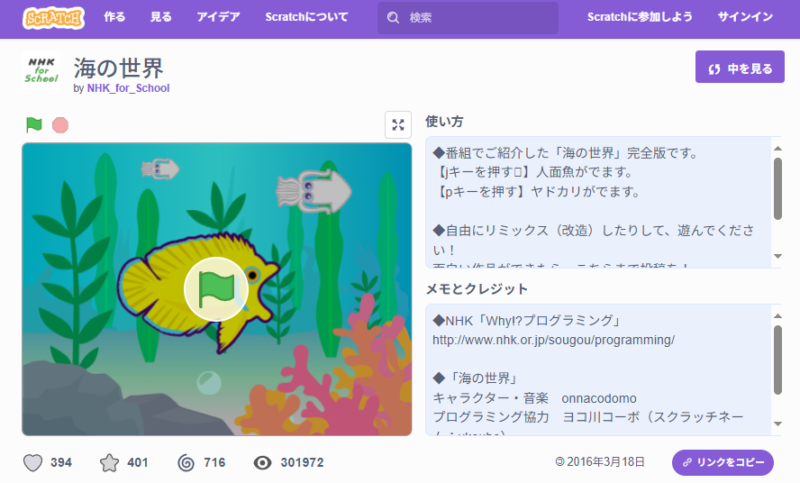The width and height of the screenshot is (800, 483).
Task: Click the large squid sprite on stage
Action: pyautogui.click(x=313, y=191)
